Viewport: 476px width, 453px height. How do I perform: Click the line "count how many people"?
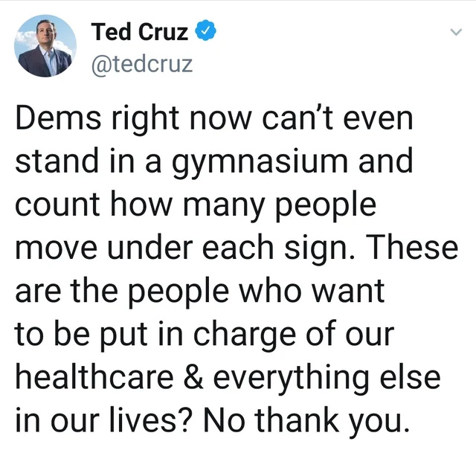click(196, 206)
